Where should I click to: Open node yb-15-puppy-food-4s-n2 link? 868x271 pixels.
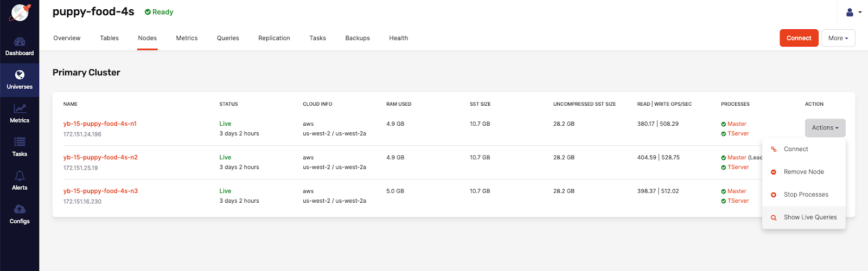click(100, 157)
